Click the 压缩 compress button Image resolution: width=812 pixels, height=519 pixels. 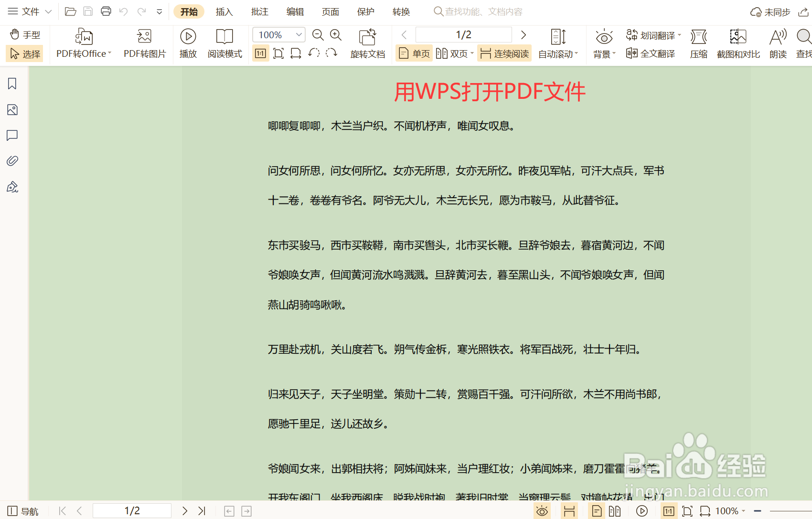click(699, 44)
